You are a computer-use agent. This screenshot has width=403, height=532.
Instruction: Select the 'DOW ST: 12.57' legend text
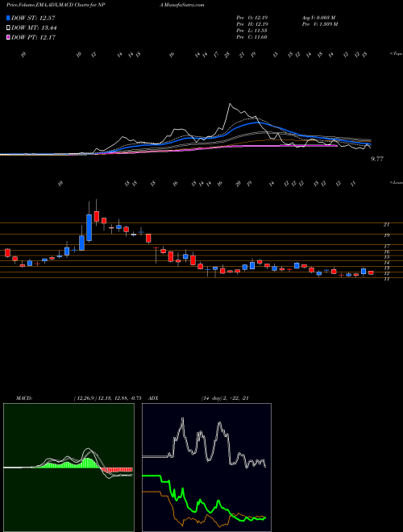(x=33, y=18)
